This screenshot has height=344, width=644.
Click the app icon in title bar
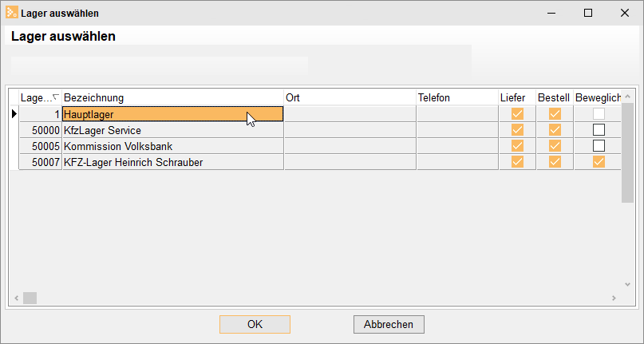pos(11,13)
